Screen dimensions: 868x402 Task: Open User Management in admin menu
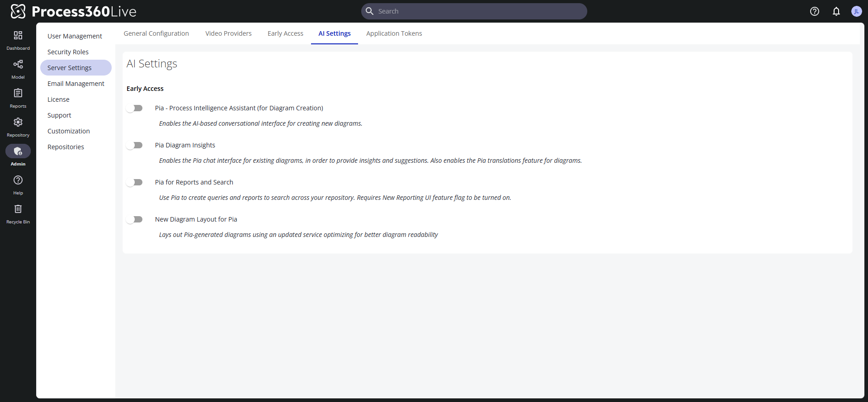(x=76, y=36)
